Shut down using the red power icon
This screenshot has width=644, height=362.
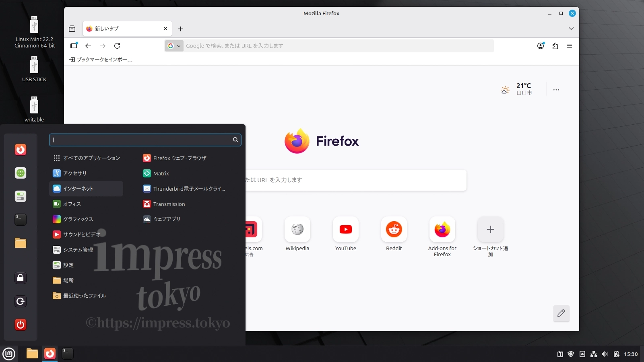21,325
